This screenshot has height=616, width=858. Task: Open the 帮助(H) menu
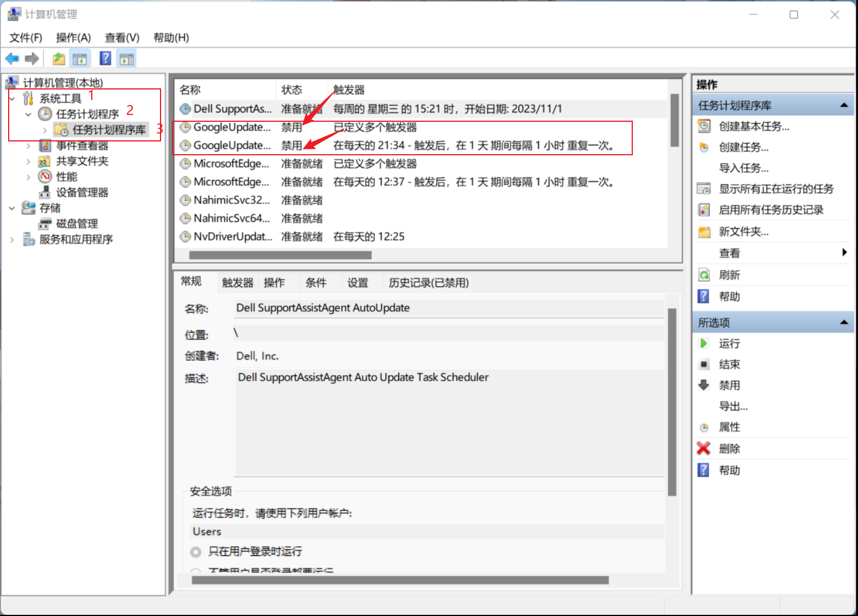pos(171,38)
